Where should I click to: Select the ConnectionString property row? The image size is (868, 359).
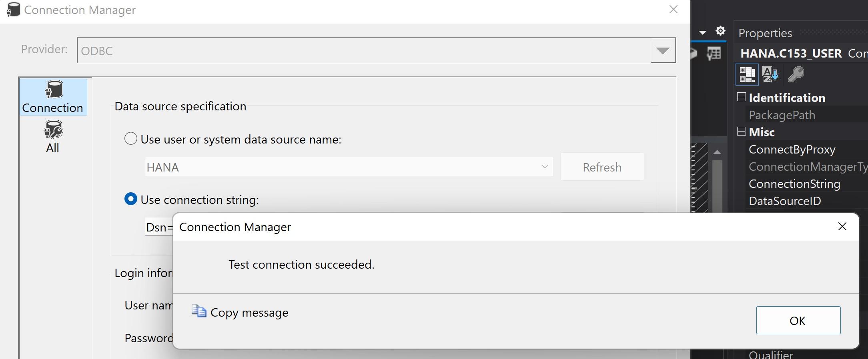[794, 184]
